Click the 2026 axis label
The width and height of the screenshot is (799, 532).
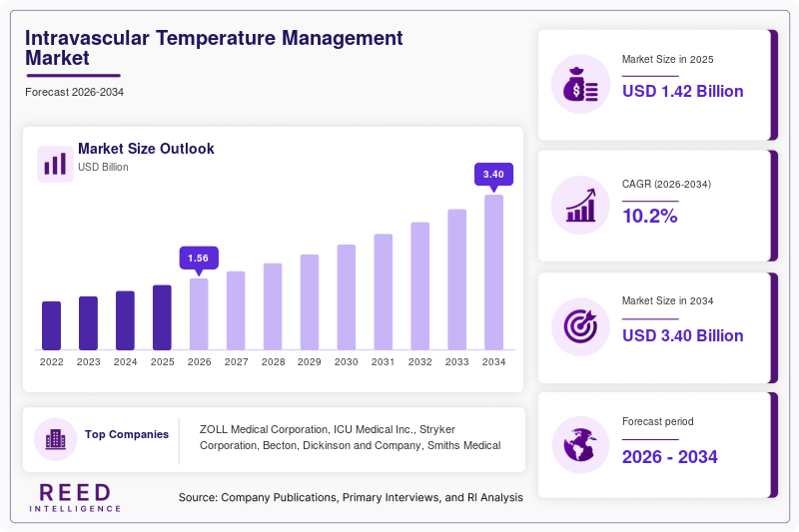click(x=199, y=362)
